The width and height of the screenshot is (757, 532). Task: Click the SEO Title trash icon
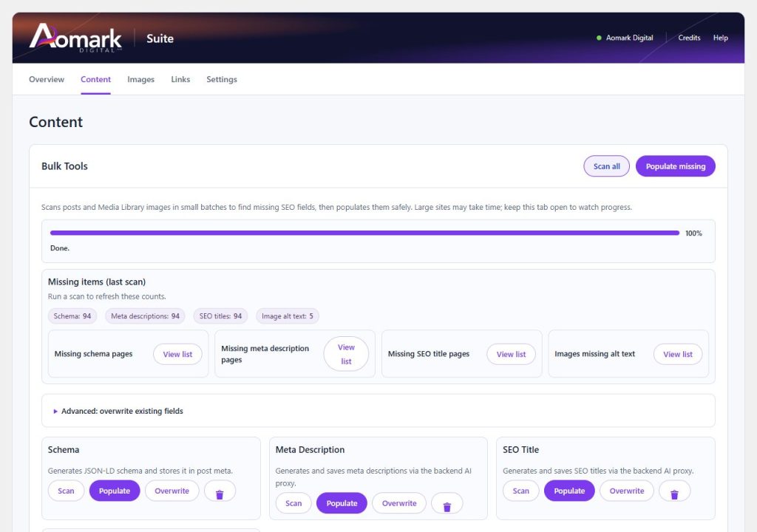pos(674,491)
